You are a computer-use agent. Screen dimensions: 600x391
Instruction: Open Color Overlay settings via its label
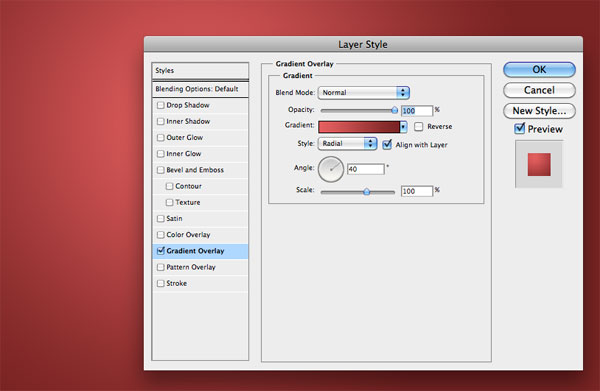coord(188,235)
